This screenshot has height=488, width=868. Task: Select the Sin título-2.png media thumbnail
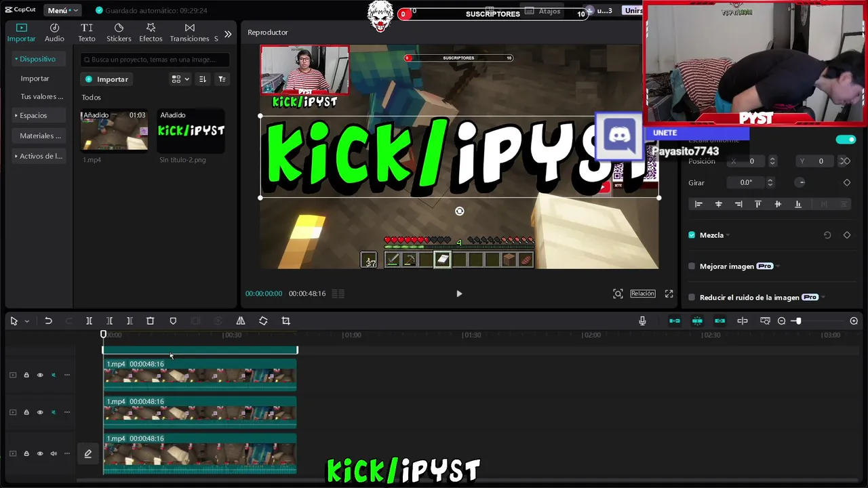(x=191, y=130)
